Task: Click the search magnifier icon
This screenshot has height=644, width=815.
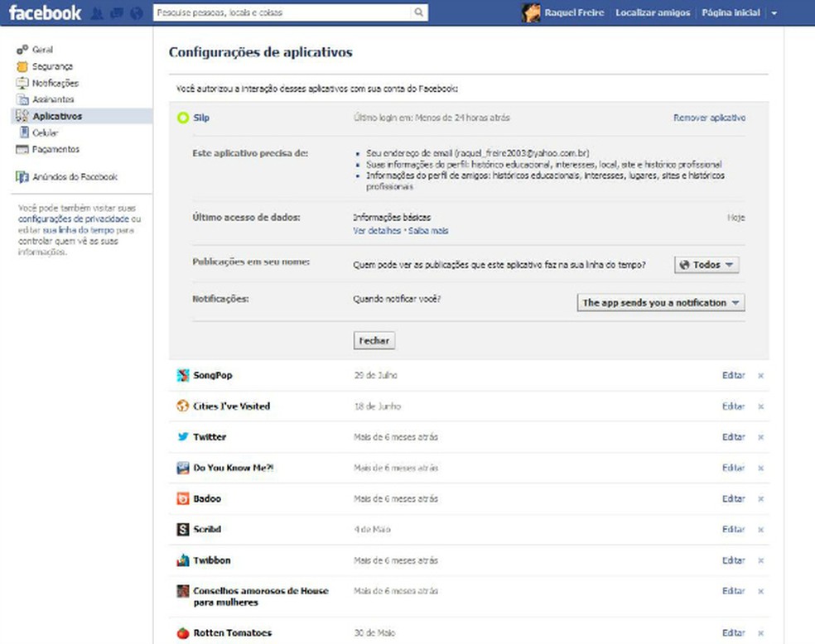Action: [x=418, y=12]
